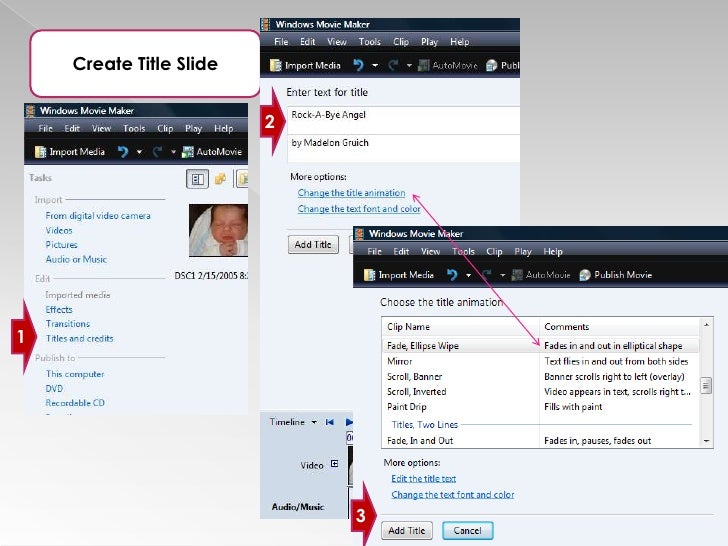Open View menu in the top middle window
The image size is (728, 546).
pyautogui.click(x=337, y=42)
